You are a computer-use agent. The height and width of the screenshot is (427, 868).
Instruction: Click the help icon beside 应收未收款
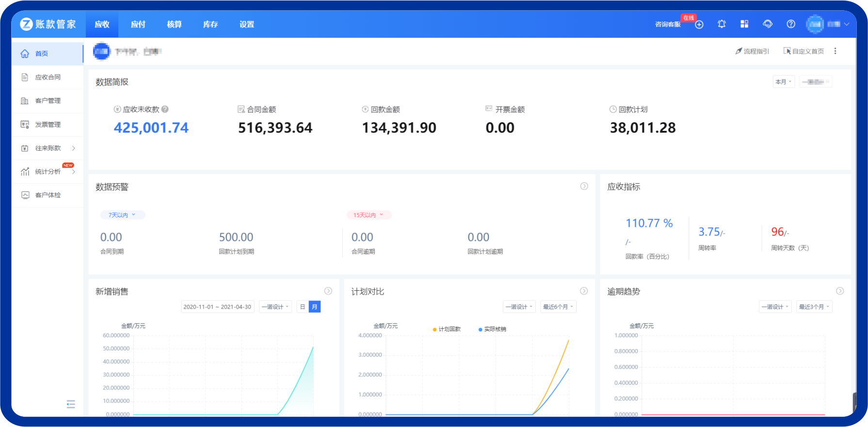pos(165,110)
